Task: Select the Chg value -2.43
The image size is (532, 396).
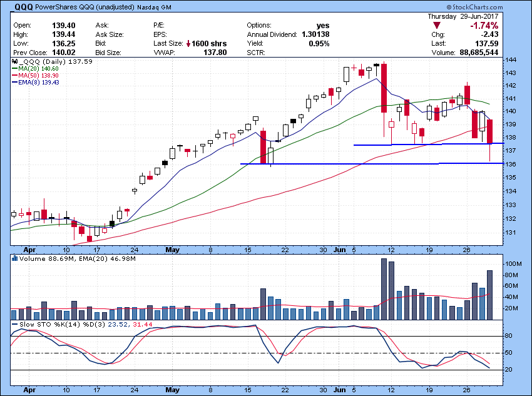Action: 489,34
